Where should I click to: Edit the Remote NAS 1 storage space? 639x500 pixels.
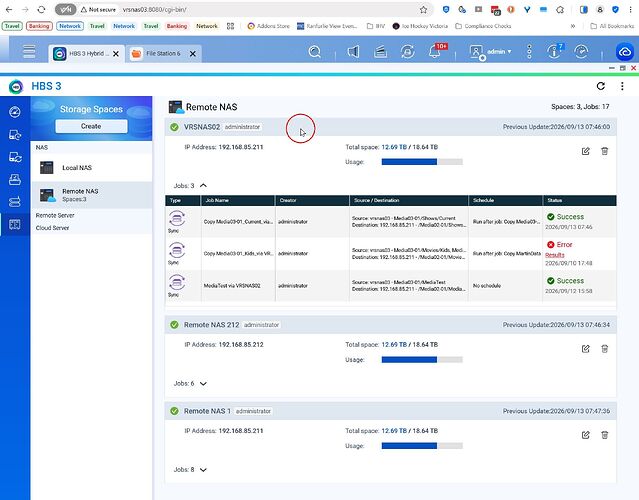tap(586, 435)
